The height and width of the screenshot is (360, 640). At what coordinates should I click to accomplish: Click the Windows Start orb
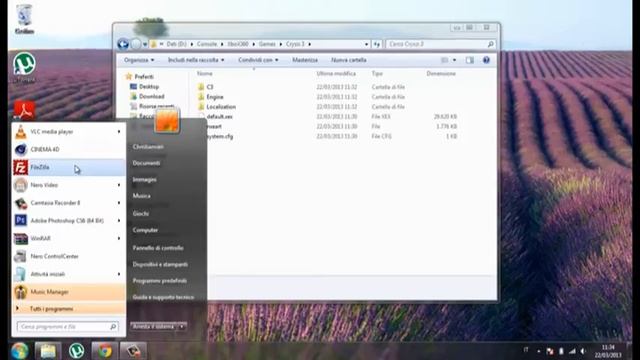(19, 351)
